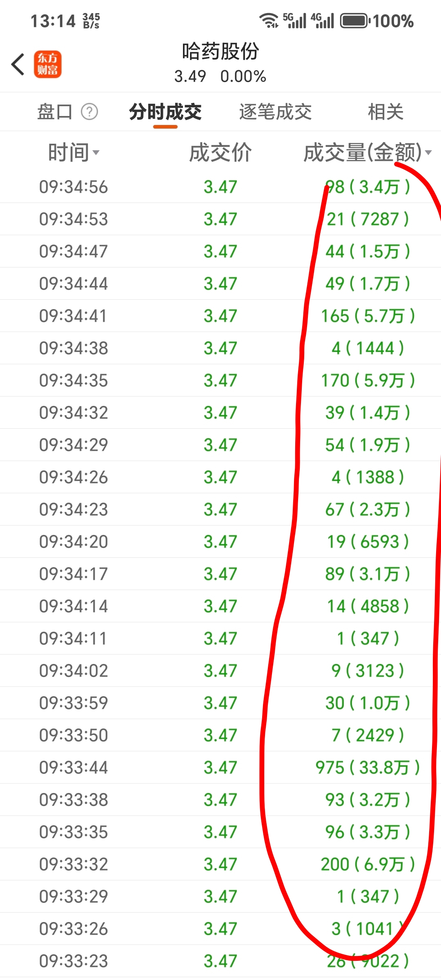The height and width of the screenshot is (980, 441).
Task: Select the 09:33:26 time entry
Action: (73, 929)
